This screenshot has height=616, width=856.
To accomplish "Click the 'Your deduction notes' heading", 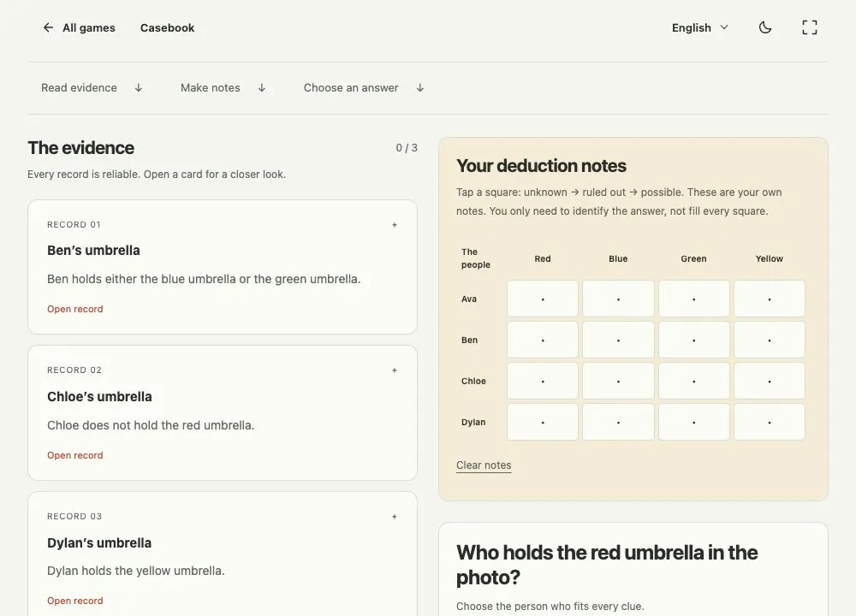I will (541, 166).
